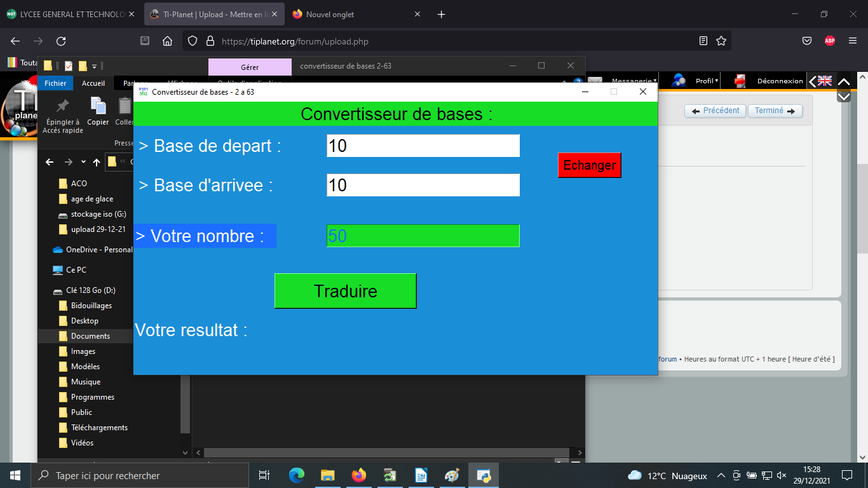Click the green Traduire button
Image resolution: width=868 pixels, height=488 pixels.
(x=345, y=291)
